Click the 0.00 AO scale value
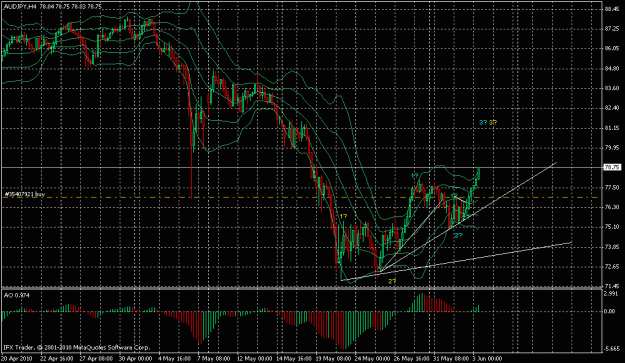This screenshot has height=363, width=625. tap(610, 312)
